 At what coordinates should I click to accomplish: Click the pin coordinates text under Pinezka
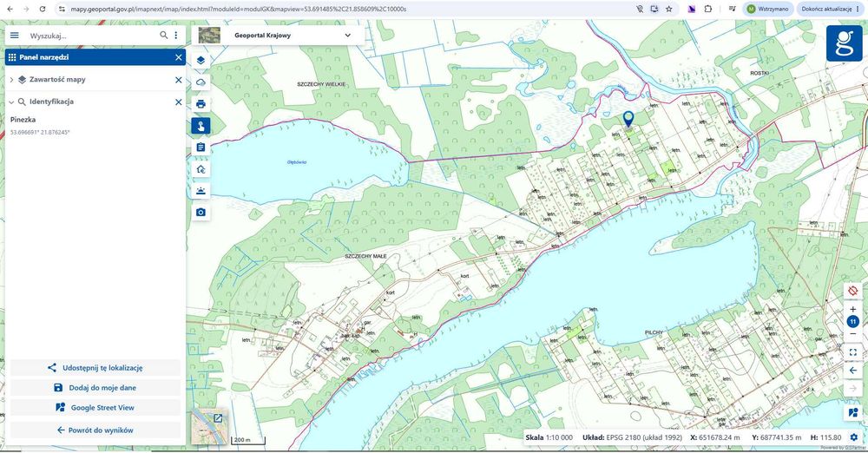40,133
